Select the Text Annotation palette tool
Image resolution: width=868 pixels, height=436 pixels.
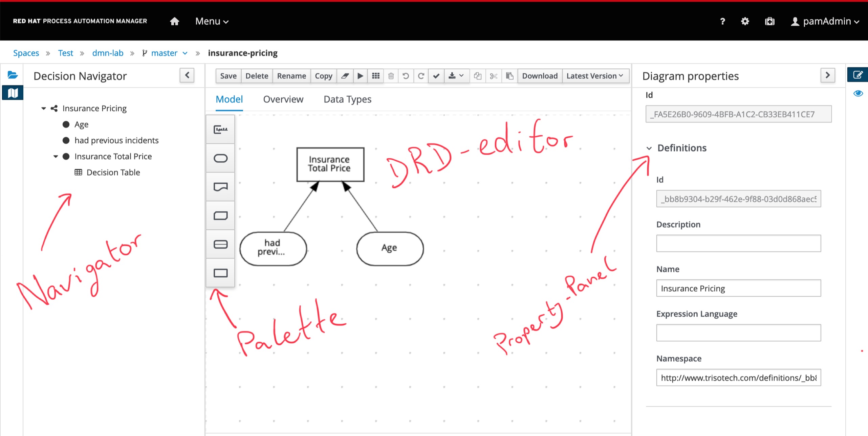pos(220,129)
